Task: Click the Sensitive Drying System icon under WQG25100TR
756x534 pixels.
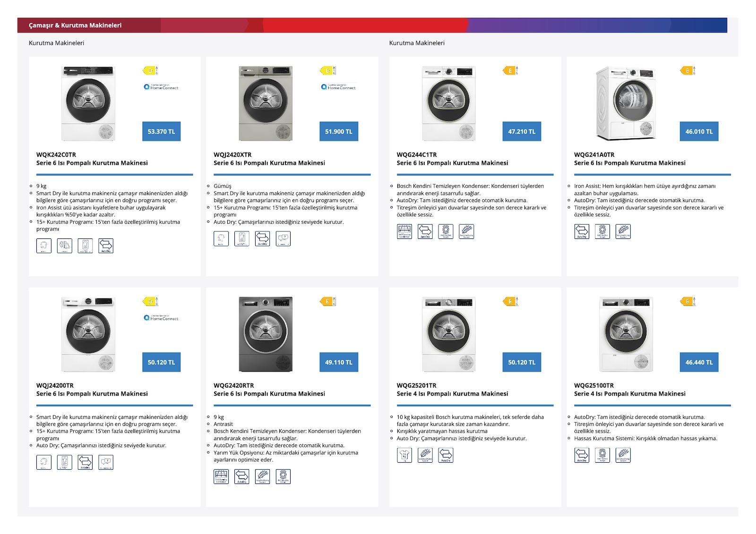Action: coord(623,455)
